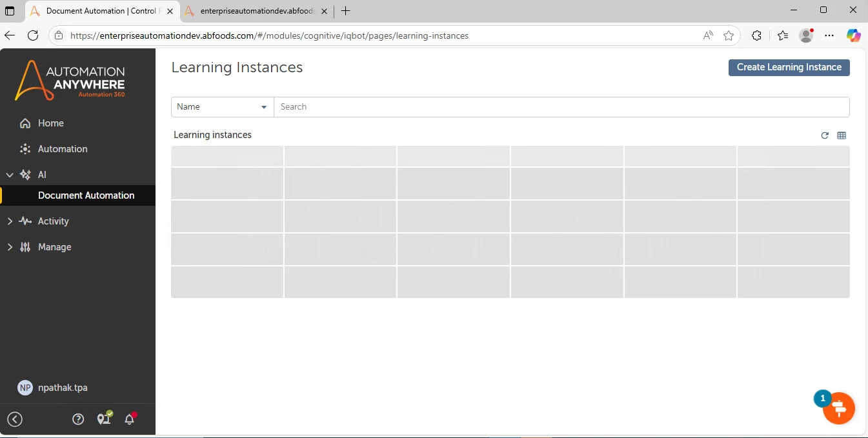Click the Activity pulse icon
This screenshot has height=438, width=868.
[25, 221]
